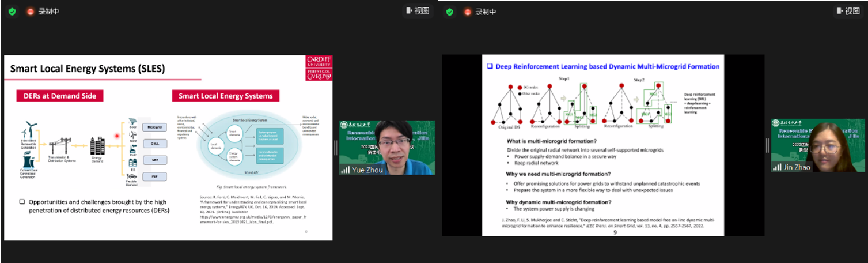The width and height of the screenshot is (868, 263).
Task: Select Jin Zhao's video thumbnail
Action: [x=819, y=145]
